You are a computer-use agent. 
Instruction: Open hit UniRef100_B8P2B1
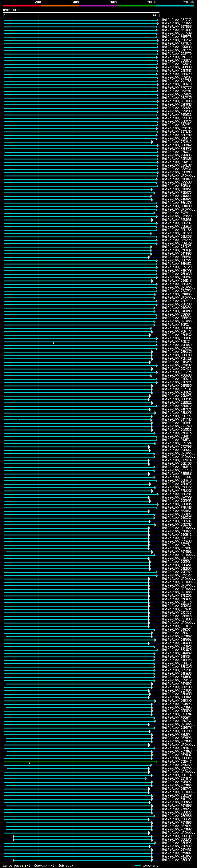click(x=177, y=494)
